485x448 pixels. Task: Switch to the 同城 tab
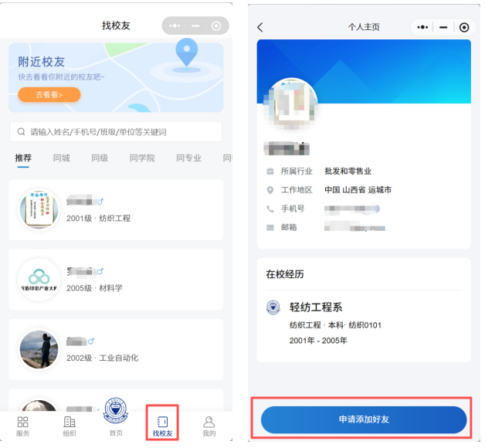62,158
